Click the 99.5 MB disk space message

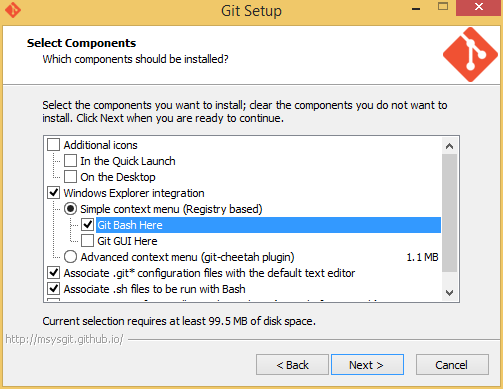click(x=179, y=321)
